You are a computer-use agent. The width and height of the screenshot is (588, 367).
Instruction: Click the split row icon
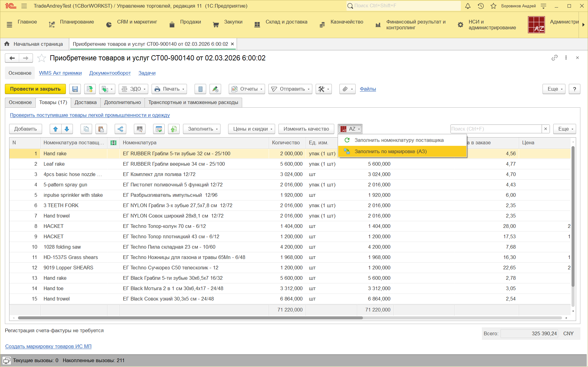(x=120, y=129)
